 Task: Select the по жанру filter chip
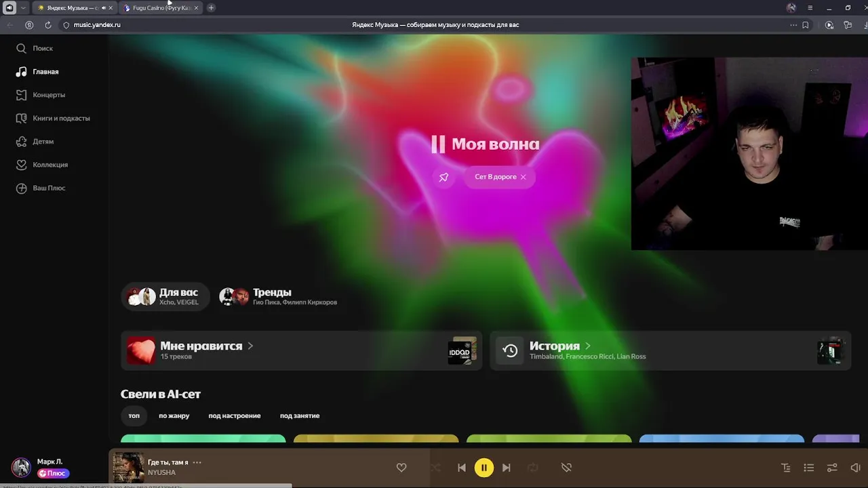click(x=174, y=415)
